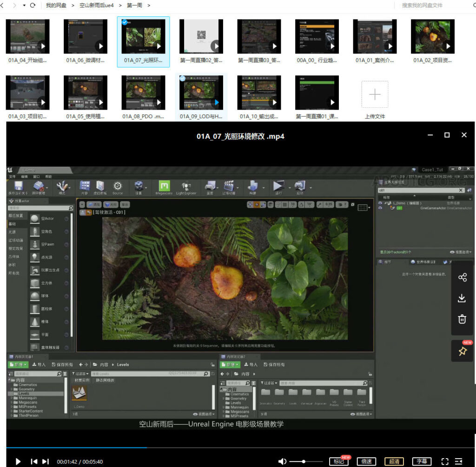Open the 窗口 menu

tap(36, 177)
